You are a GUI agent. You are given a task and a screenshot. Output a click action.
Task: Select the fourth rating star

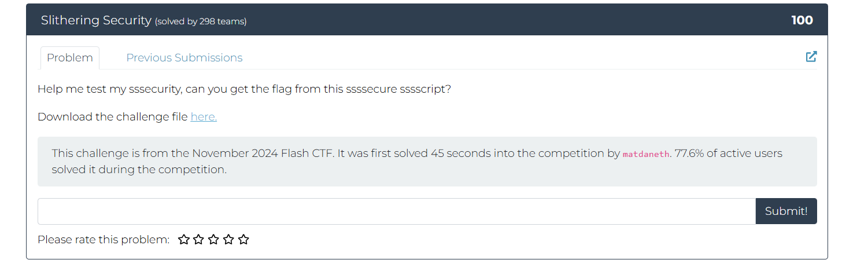(x=229, y=239)
